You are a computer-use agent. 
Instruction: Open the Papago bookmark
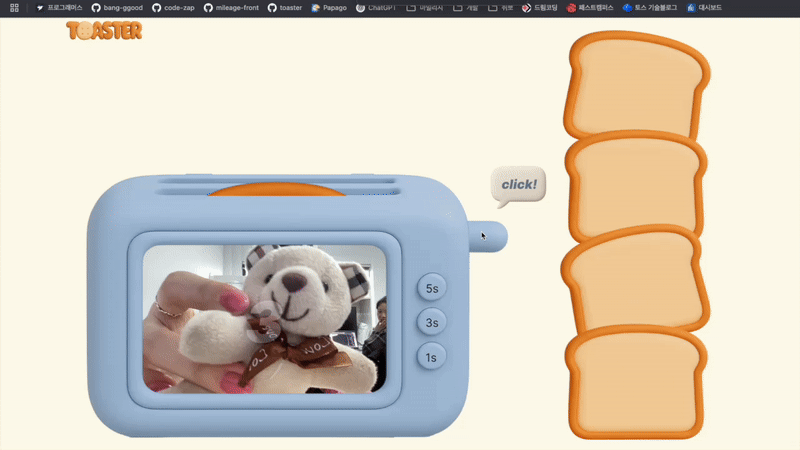click(x=329, y=8)
